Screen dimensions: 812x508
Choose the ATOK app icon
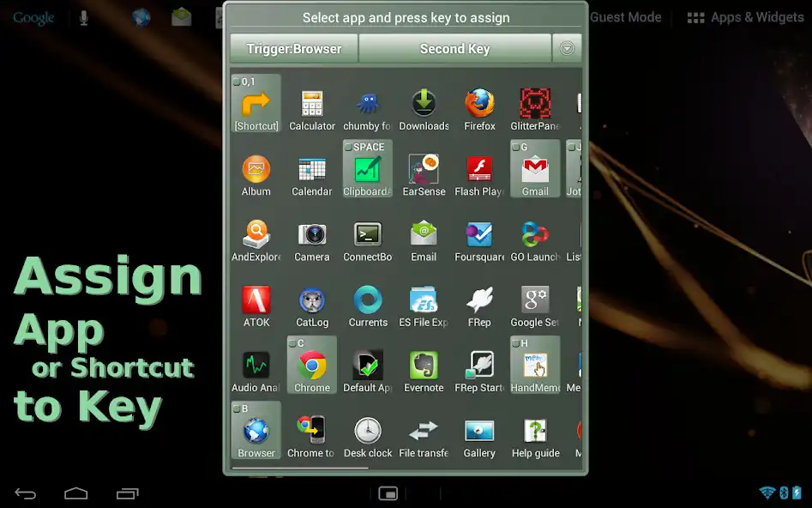(256, 301)
